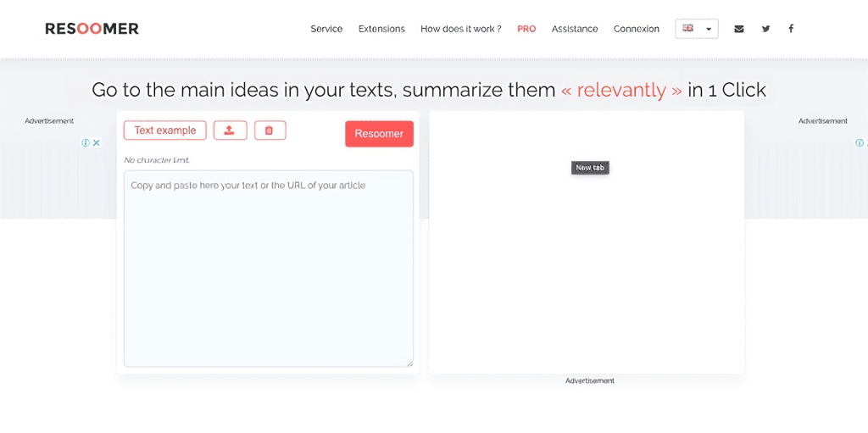
Task: Open the Twitter icon link
Action: click(x=765, y=29)
